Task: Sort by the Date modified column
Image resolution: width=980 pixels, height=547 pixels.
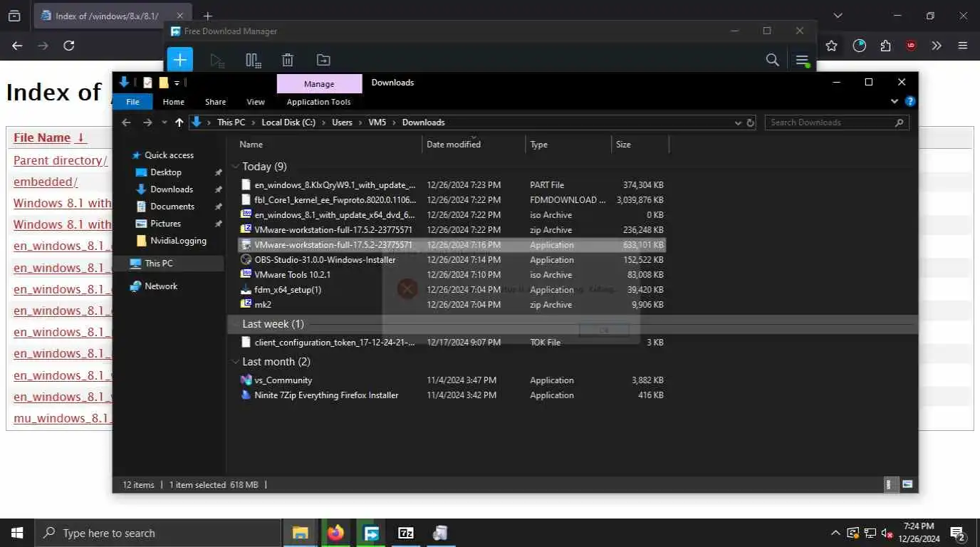Action: click(474, 145)
